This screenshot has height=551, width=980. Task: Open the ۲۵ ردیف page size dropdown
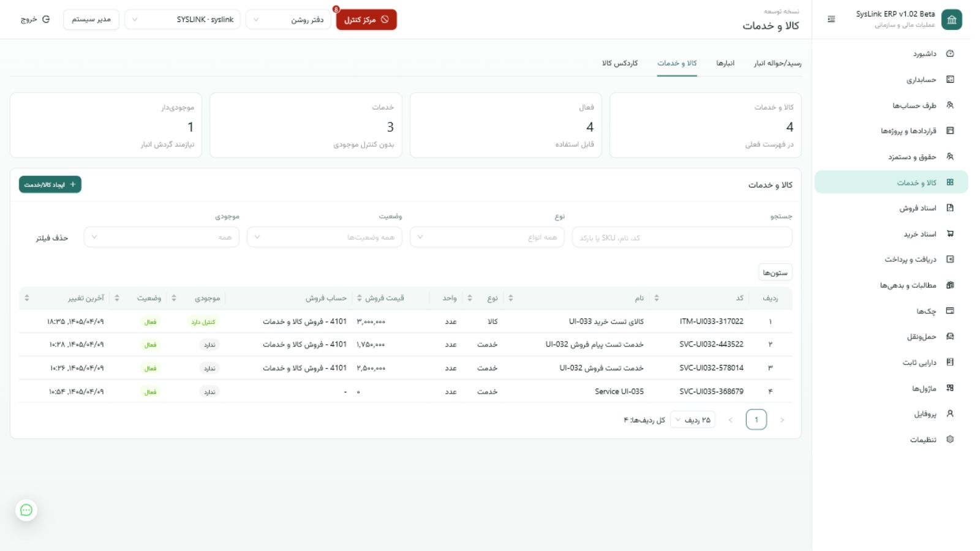[x=693, y=420]
